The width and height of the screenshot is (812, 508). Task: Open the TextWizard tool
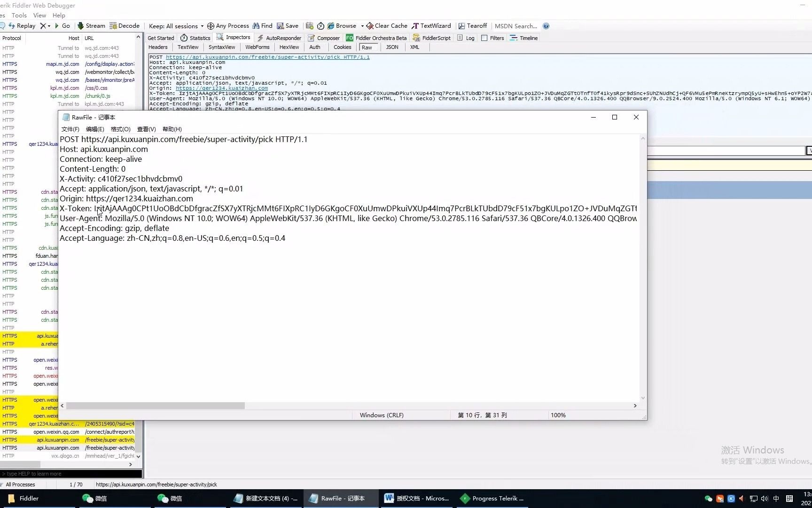pyautogui.click(x=431, y=26)
